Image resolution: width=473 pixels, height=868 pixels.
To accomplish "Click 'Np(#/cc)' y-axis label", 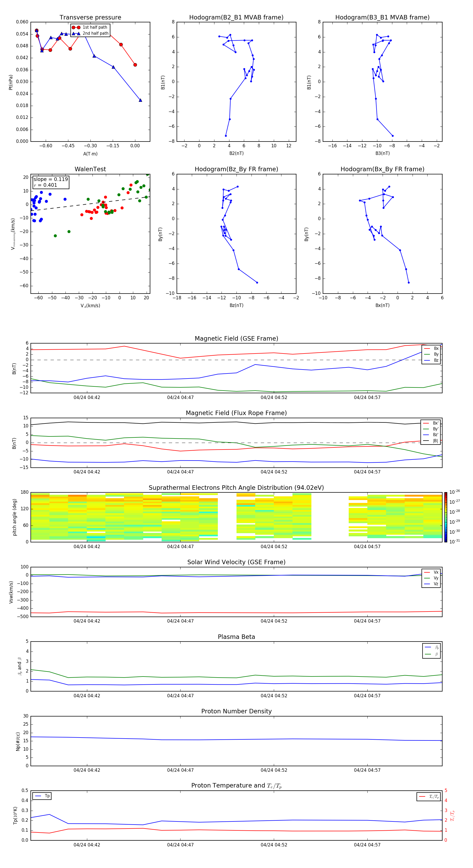I will (18, 741).
